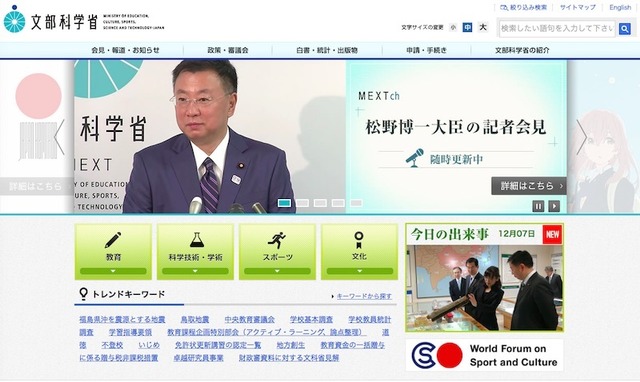Select the first slide indicator
This screenshot has height=382, width=640.
284,203
